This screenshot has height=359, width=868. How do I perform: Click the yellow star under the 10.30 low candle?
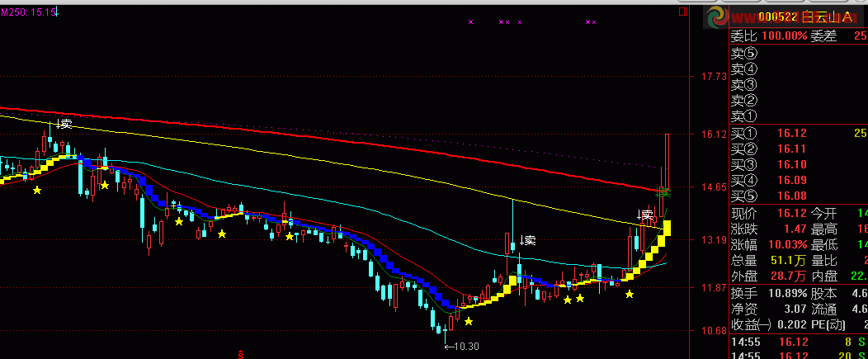pos(469,321)
